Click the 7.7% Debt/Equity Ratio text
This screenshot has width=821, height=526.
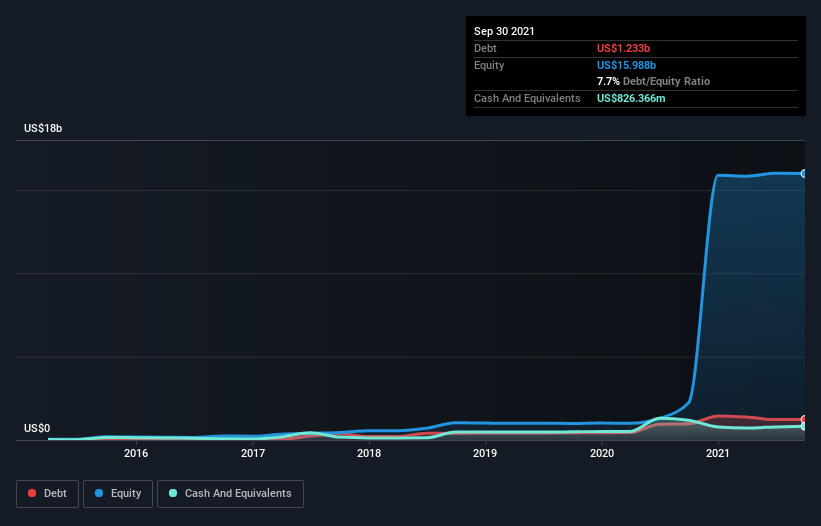pyautogui.click(x=653, y=81)
